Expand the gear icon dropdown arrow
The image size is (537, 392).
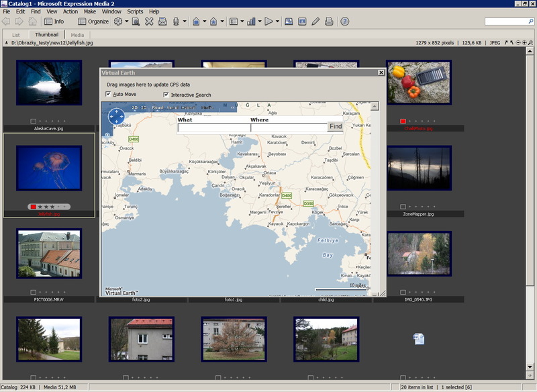tap(126, 21)
